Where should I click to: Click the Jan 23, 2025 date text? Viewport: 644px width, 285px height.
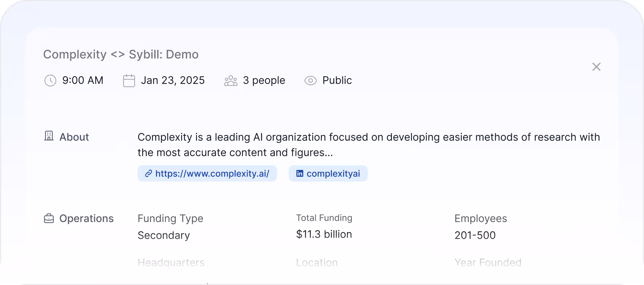(x=173, y=80)
